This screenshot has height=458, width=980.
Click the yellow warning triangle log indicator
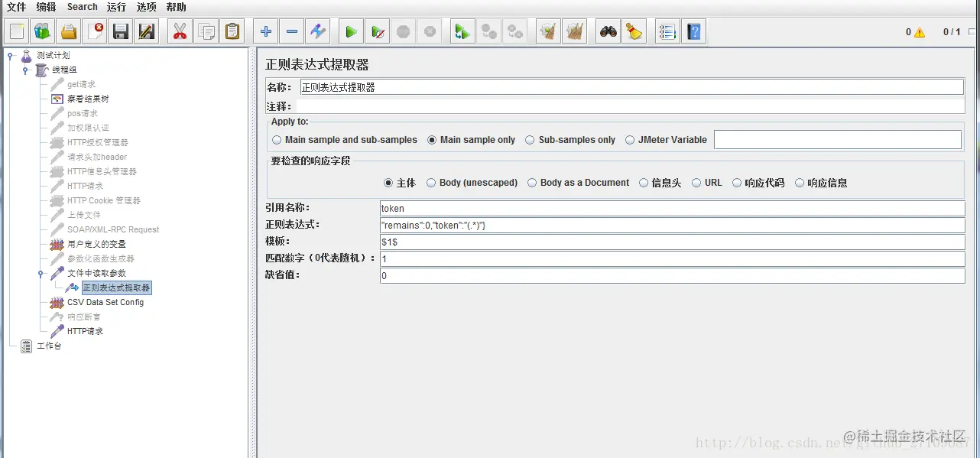(x=919, y=32)
